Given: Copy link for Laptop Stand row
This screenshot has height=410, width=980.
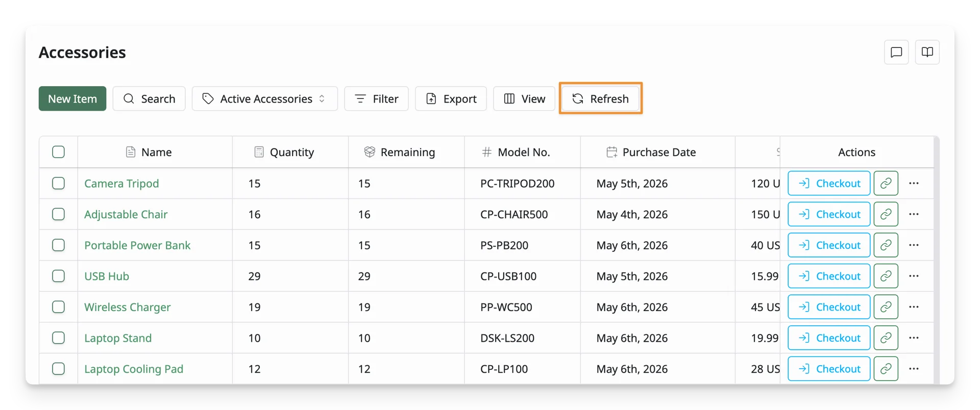Looking at the screenshot, I should point(886,338).
